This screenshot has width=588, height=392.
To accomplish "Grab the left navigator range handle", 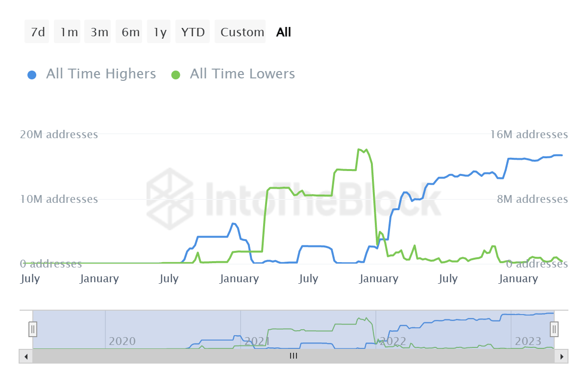I will 33,329.
